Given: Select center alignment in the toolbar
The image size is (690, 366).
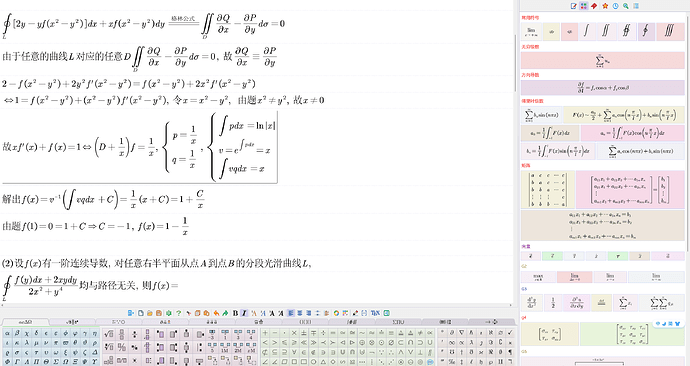Looking at the screenshot, I should click(x=299, y=313).
